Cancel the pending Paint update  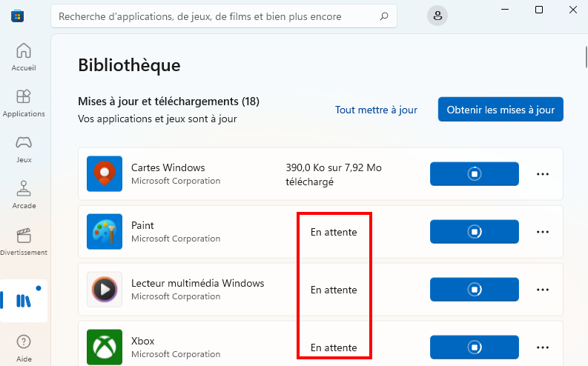475,231
